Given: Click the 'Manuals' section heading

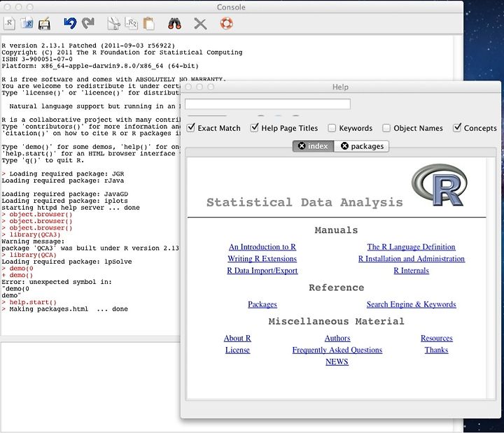Looking at the screenshot, I should pos(336,230).
